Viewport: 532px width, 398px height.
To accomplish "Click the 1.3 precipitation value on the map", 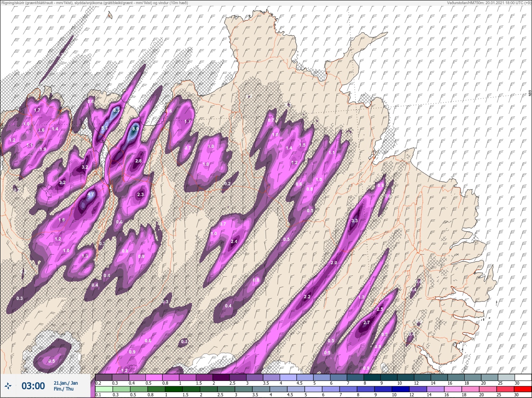I will tap(85, 256).
